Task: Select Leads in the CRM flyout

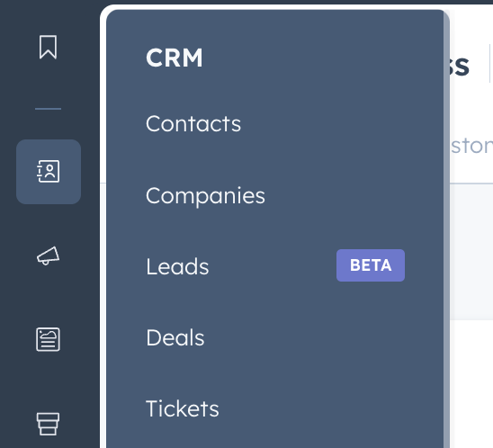Action: point(177,266)
